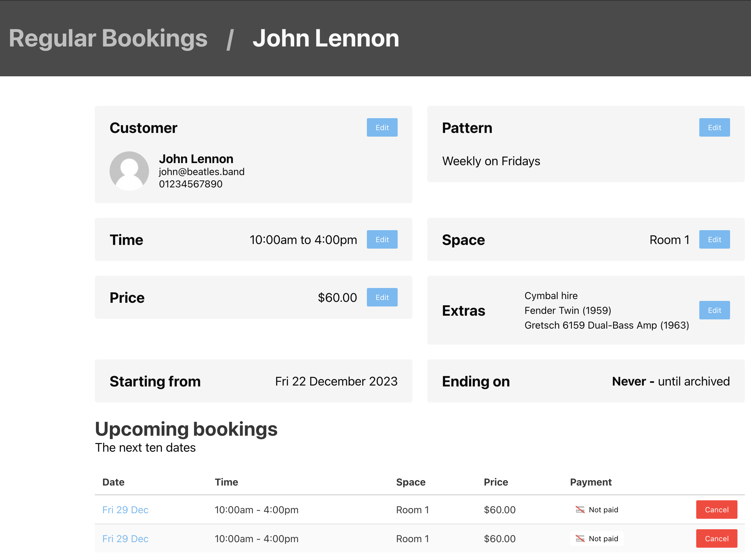Click the not-paid card icon on first booking
This screenshot has height=560, width=751.
pyautogui.click(x=580, y=510)
